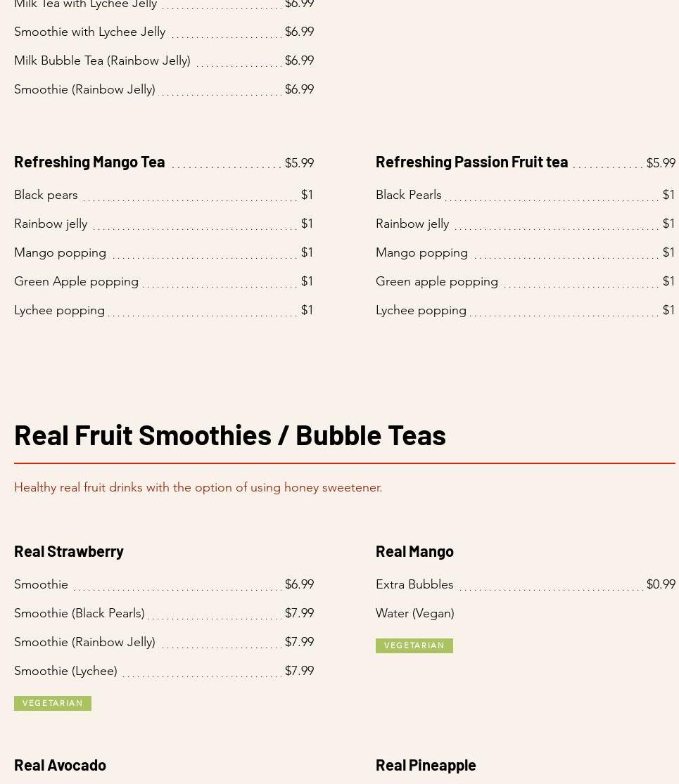Click the Real Pineapple heading

[x=426, y=765]
